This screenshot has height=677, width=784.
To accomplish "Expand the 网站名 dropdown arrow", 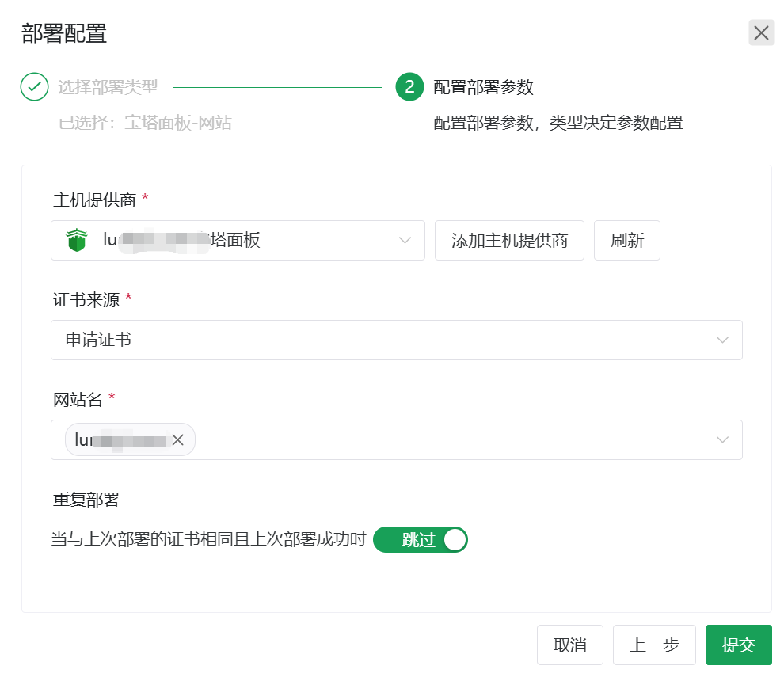I will pyautogui.click(x=722, y=439).
